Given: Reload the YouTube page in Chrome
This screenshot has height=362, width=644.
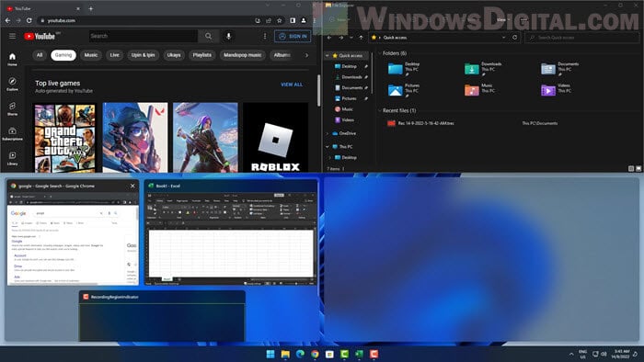Looking at the screenshot, I should coord(29,20).
